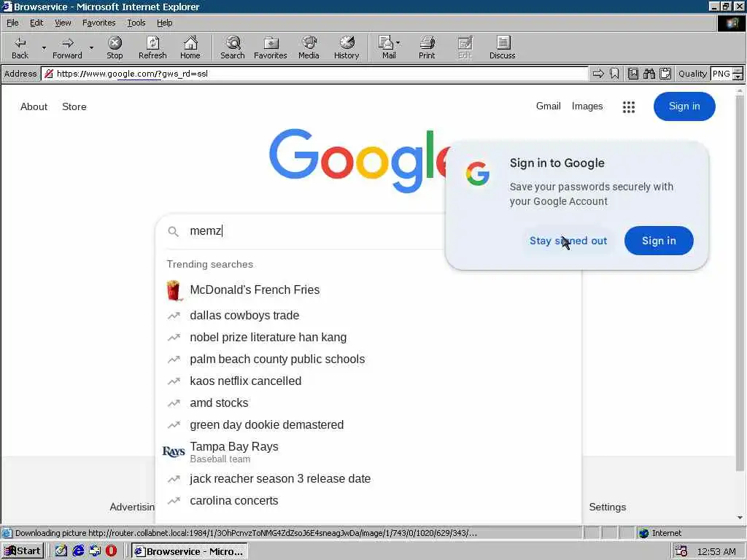Select dallas cowboys trade suggestion
The width and height of the screenshot is (747, 560).
pos(368,315)
